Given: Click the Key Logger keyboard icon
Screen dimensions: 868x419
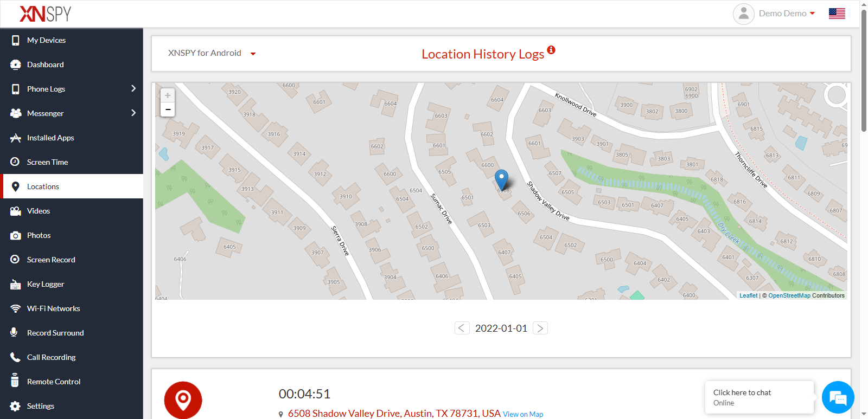Looking at the screenshot, I should click(x=16, y=284).
